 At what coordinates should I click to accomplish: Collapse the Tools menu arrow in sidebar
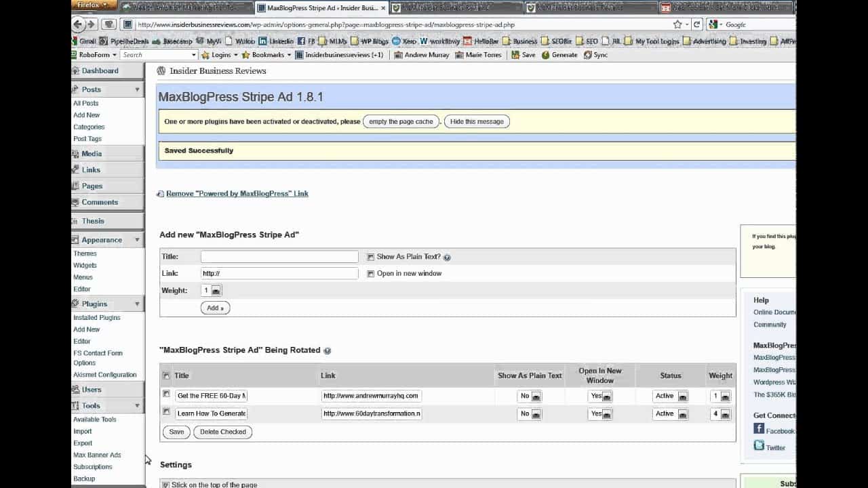coord(137,406)
